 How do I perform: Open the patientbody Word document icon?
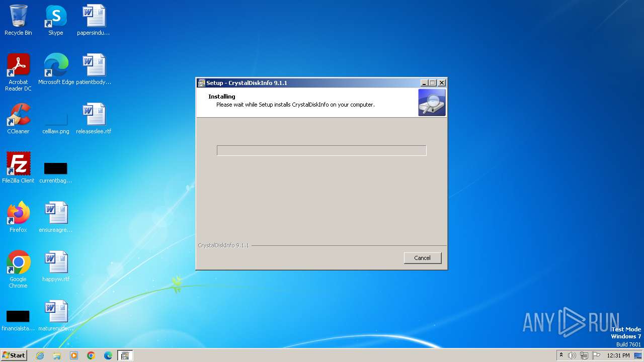(94, 69)
